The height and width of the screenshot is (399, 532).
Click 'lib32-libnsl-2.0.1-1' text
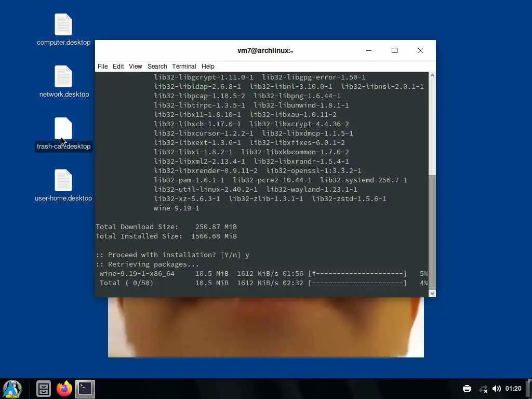pyautogui.click(x=382, y=87)
